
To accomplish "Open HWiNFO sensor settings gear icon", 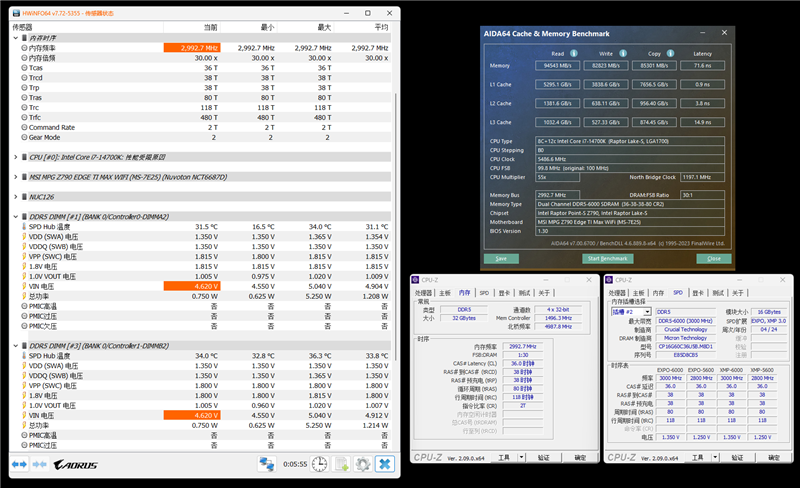I will tap(363, 464).
